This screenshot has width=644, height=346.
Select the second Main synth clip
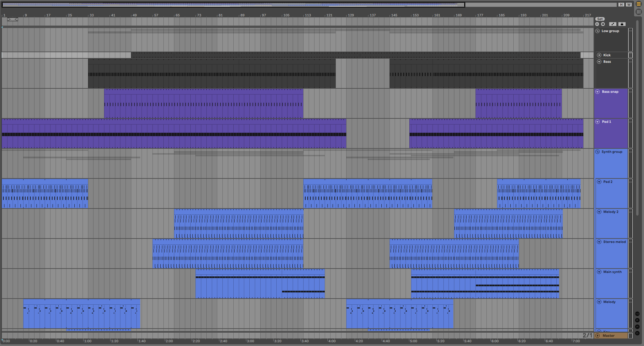(485, 284)
